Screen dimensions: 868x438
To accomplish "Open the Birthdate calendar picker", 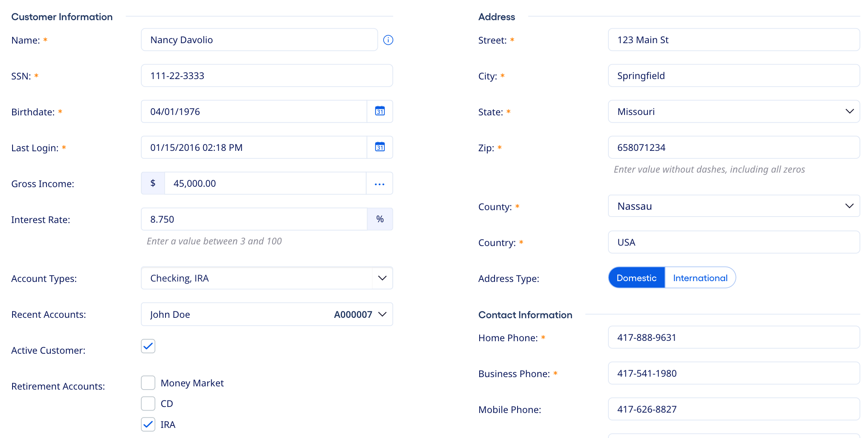I will pos(379,111).
